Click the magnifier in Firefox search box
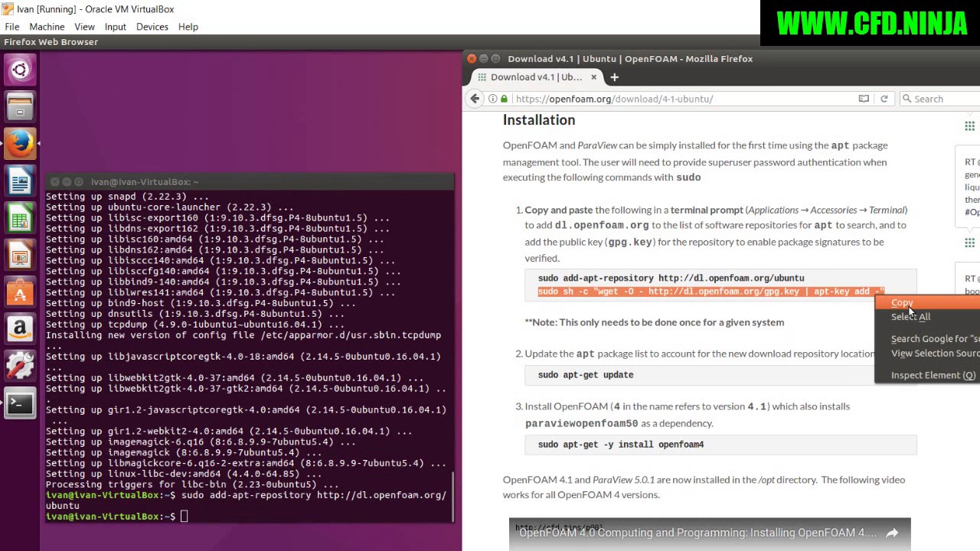Viewport: 980px width, 551px height. click(x=907, y=99)
